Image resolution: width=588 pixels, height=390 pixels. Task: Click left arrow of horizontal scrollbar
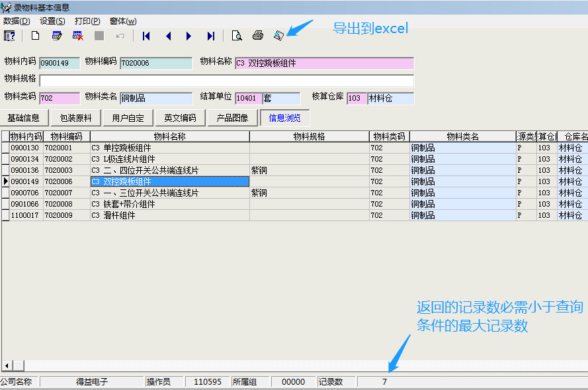click(7, 366)
